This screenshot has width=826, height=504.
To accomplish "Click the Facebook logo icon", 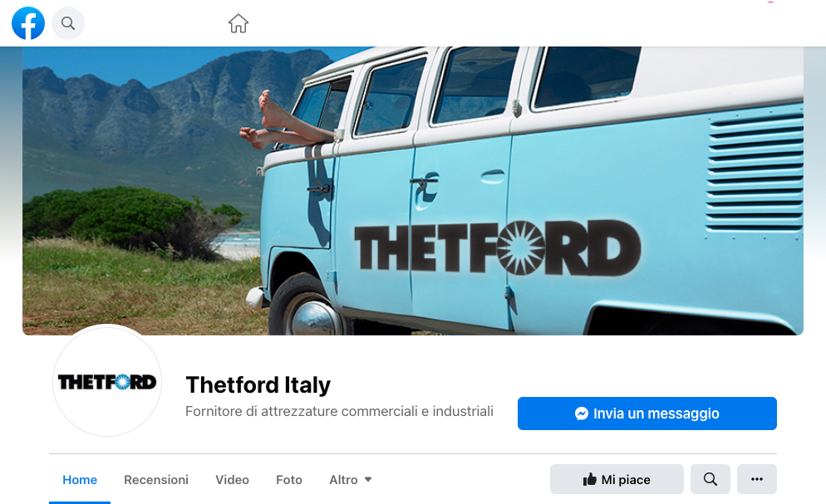I will pyautogui.click(x=28, y=23).
